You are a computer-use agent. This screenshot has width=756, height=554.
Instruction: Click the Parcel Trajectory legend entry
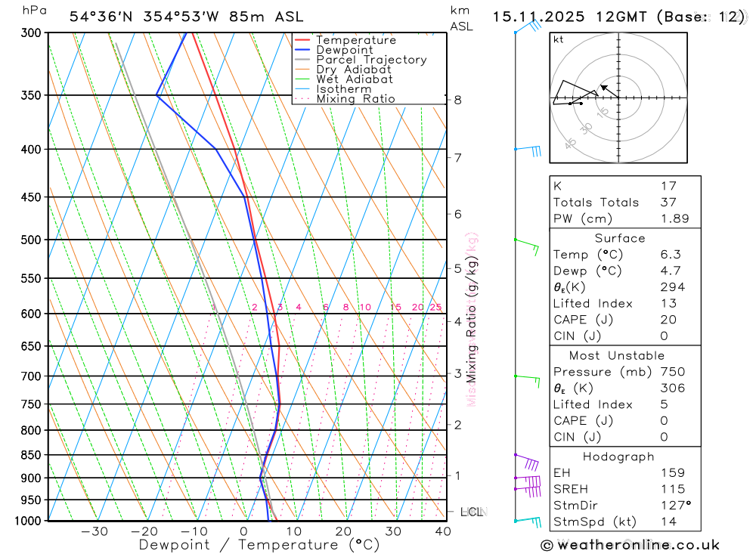pyautogui.click(x=361, y=60)
